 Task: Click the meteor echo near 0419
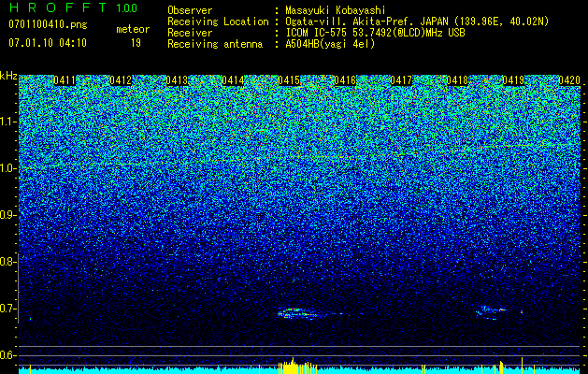pyautogui.click(x=492, y=312)
